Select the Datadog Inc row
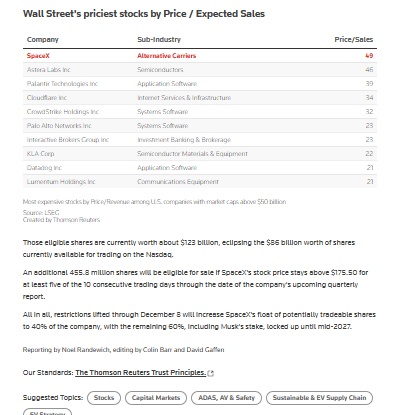 [200, 168]
